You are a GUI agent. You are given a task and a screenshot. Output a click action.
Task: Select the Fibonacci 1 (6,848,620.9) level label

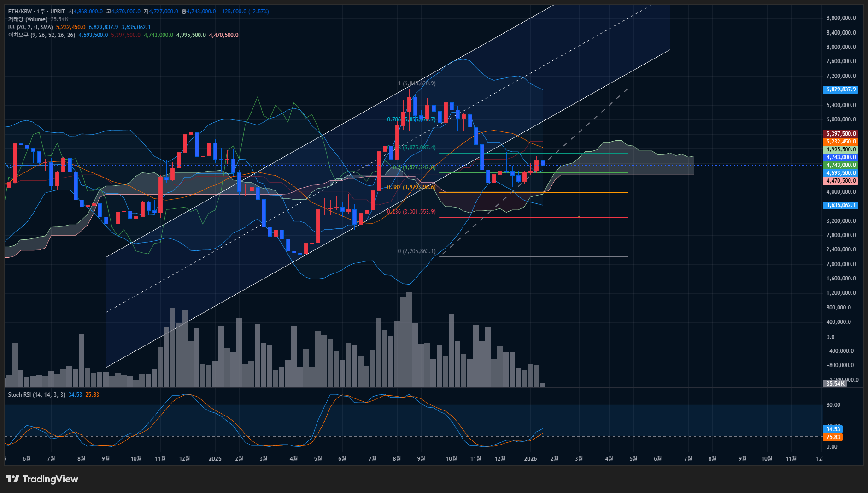pyautogui.click(x=416, y=83)
